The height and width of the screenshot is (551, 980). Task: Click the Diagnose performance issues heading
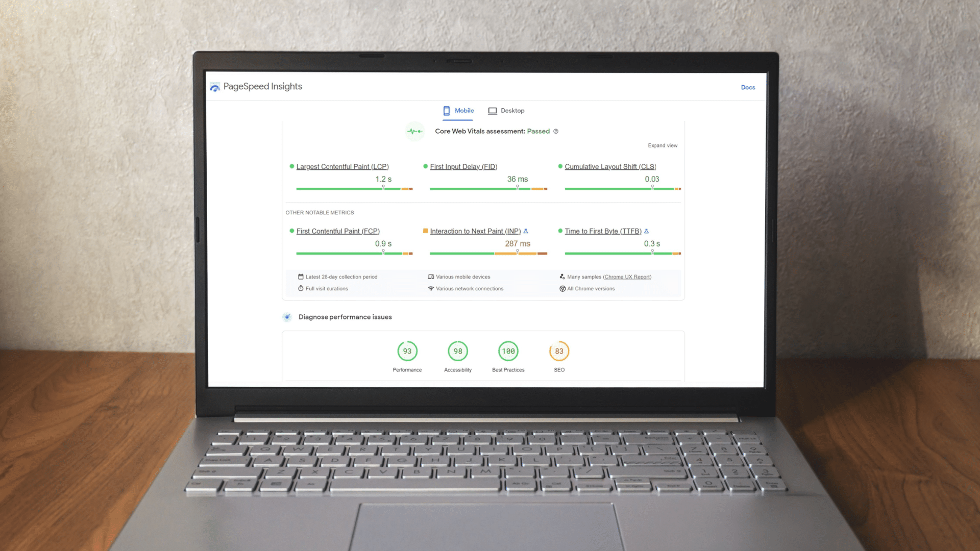click(x=345, y=317)
